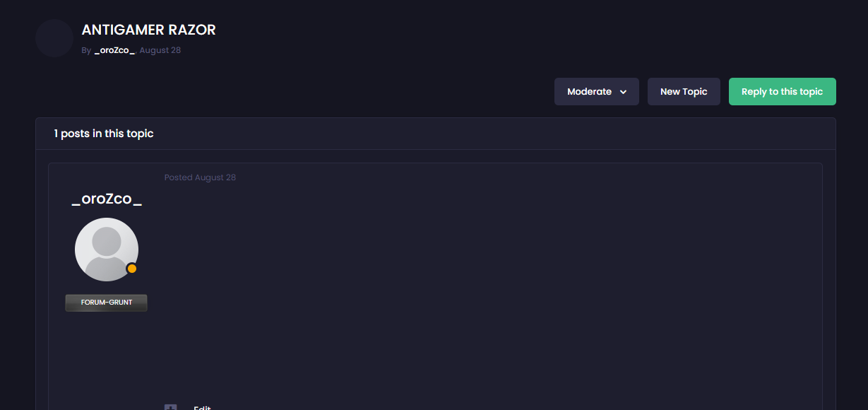Open the topic starter's dark circular avatar

pyautogui.click(x=54, y=38)
